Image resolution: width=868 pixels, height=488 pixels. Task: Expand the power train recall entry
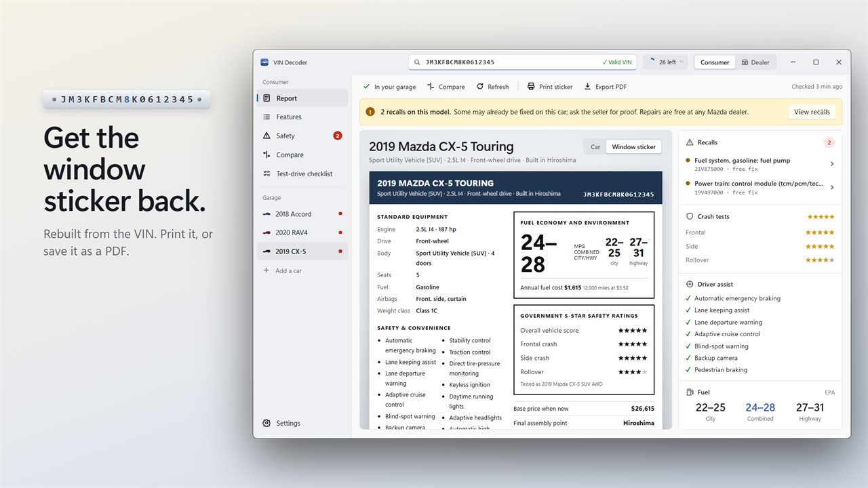[760, 187]
